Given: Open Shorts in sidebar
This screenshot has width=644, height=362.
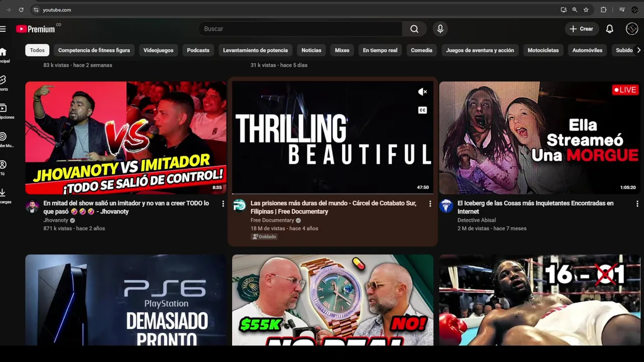Looking at the screenshot, I should (x=4, y=83).
